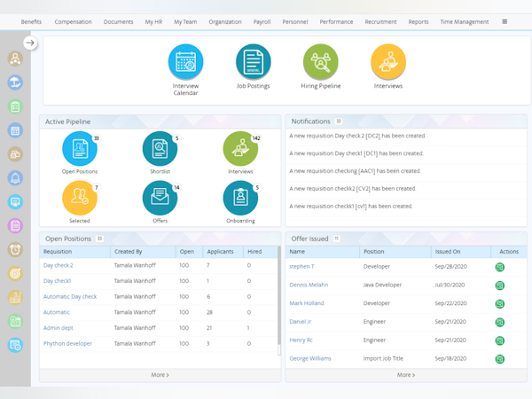
Task: Open the Compensation menu
Action: coord(74,21)
